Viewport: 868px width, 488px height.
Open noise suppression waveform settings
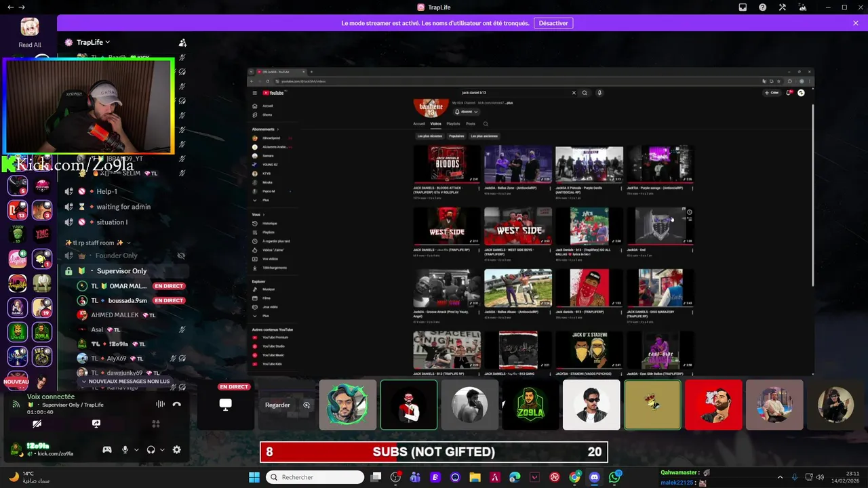pos(160,404)
